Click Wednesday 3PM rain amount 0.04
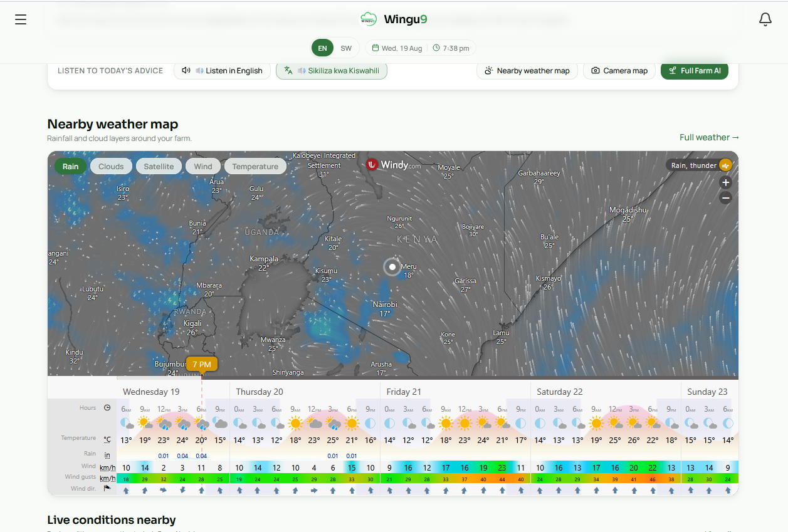Image resolution: width=788 pixels, height=532 pixels. click(x=182, y=456)
